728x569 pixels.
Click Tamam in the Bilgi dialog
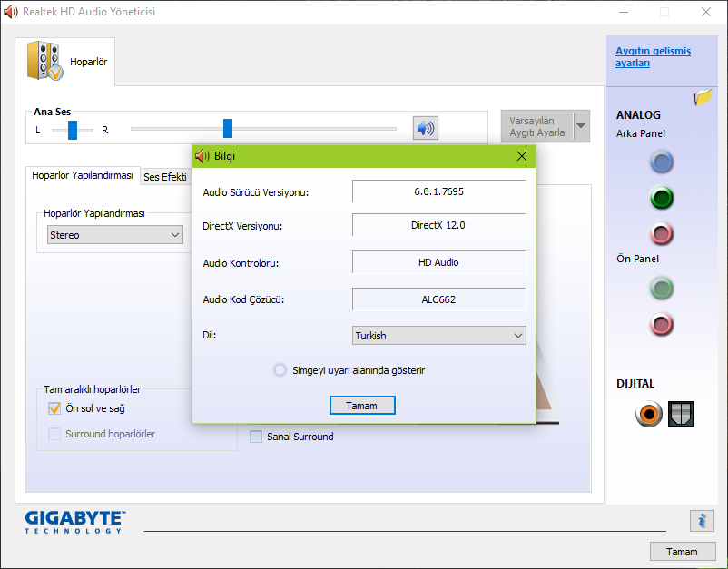point(362,405)
